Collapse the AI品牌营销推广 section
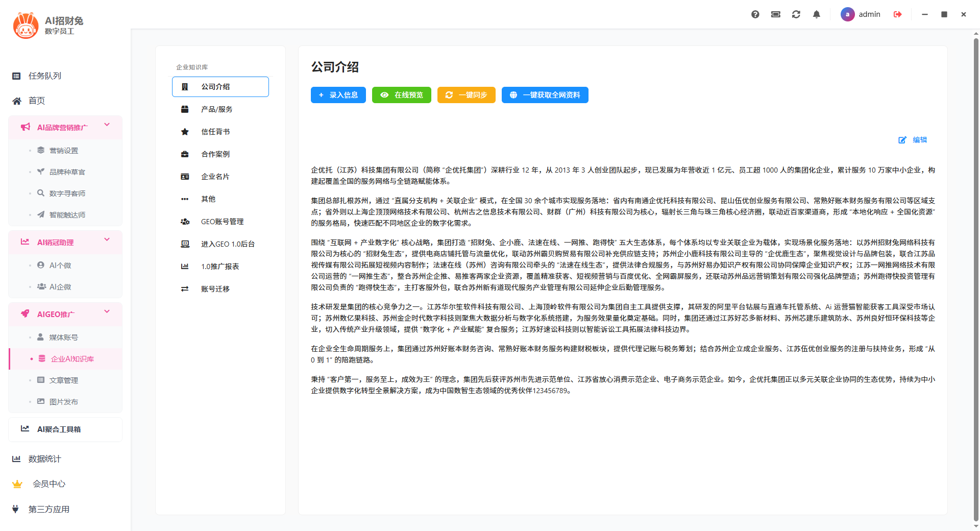This screenshot has height=531, width=980. point(107,125)
